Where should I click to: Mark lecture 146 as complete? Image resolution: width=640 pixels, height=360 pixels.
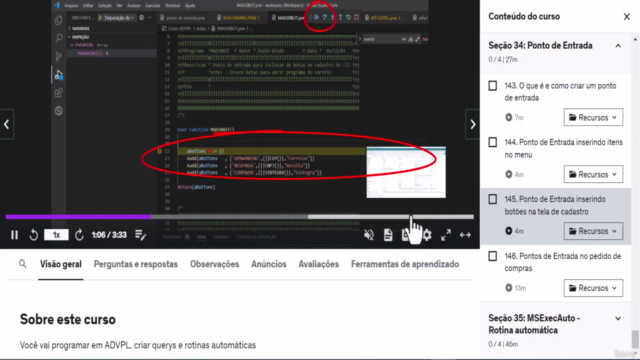pyautogui.click(x=493, y=256)
